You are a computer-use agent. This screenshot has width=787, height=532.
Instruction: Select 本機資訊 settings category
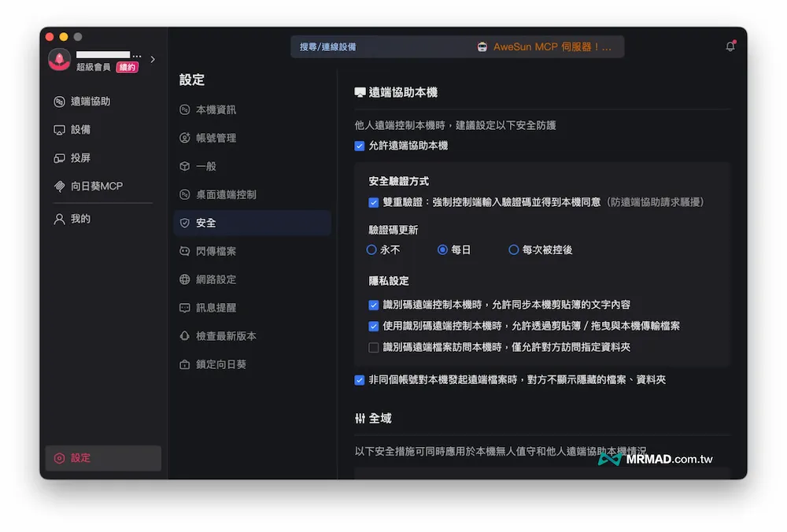[253, 110]
